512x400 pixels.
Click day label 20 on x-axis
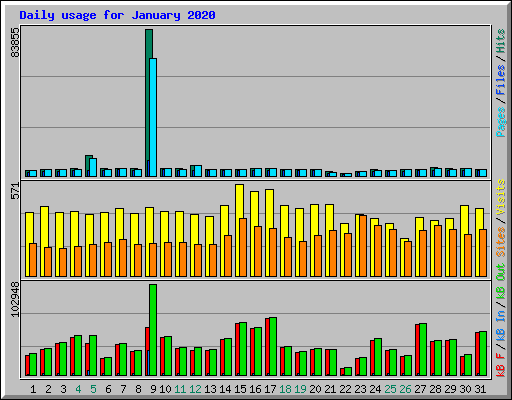[315, 389]
